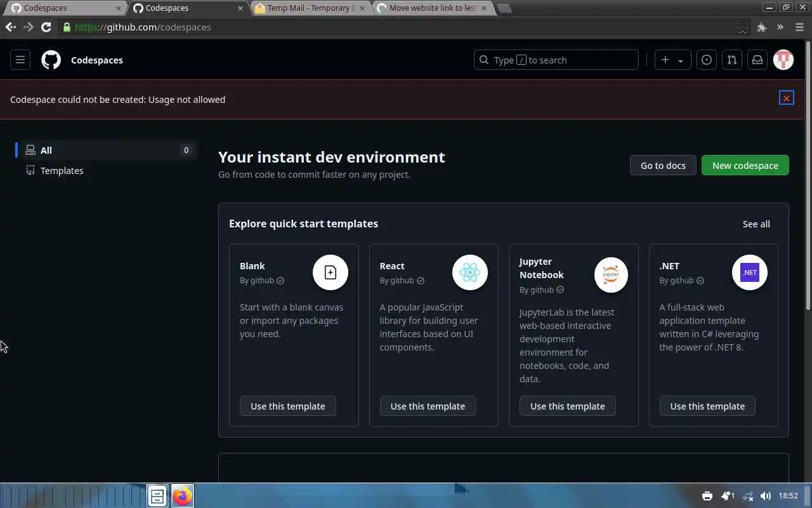Dismiss the 'Usage not allowed' error banner

pos(787,98)
